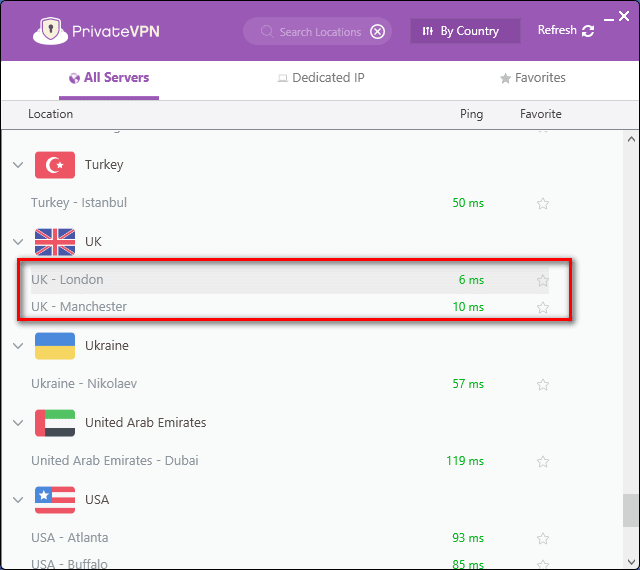640x570 pixels.
Task: Click the 6 ms ping value
Action: pyautogui.click(x=471, y=280)
